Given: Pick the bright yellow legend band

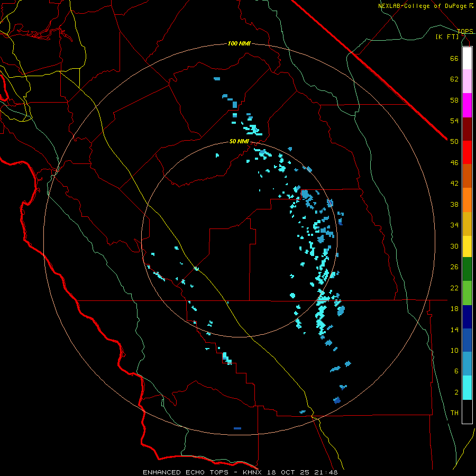Looking at the screenshot, I should 467,246.
